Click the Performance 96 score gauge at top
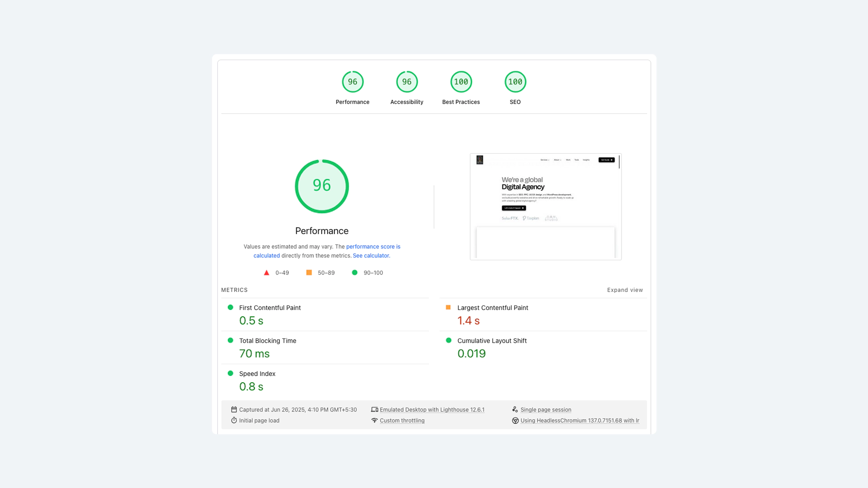 tap(353, 82)
